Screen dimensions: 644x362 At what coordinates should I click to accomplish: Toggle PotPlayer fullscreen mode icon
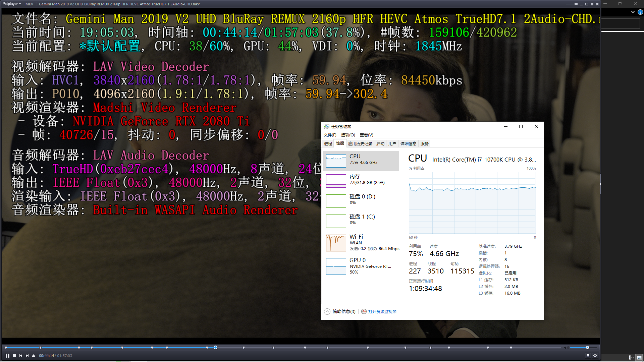(592, 4)
